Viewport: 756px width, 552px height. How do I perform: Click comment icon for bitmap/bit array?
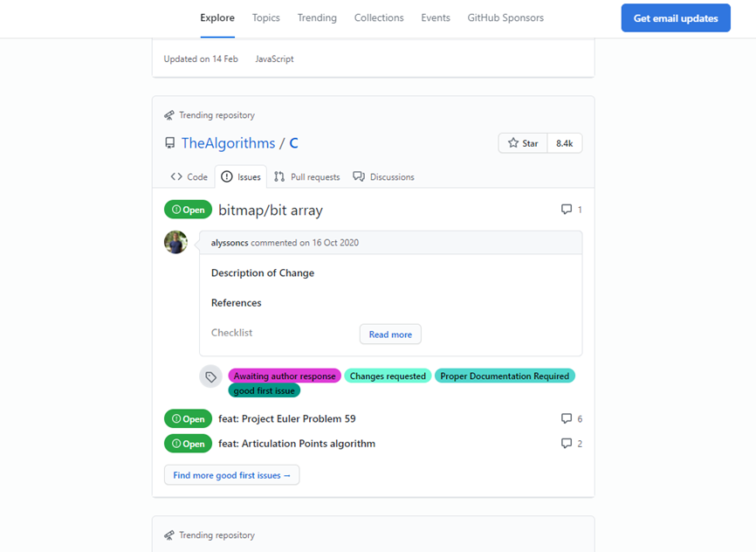[x=567, y=209]
